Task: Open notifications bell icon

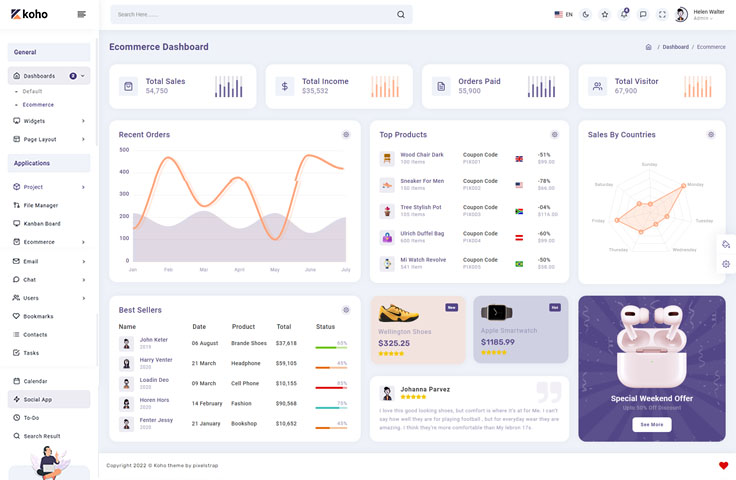Action: tap(624, 15)
